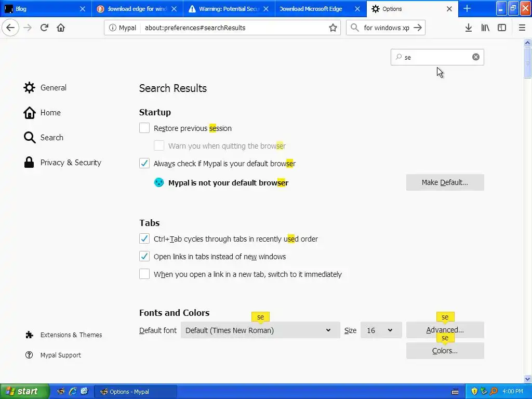This screenshot has height=399, width=532.
Task: Click the 4:00 PM clock in the tray
Action: pyautogui.click(x=513, y=391)
